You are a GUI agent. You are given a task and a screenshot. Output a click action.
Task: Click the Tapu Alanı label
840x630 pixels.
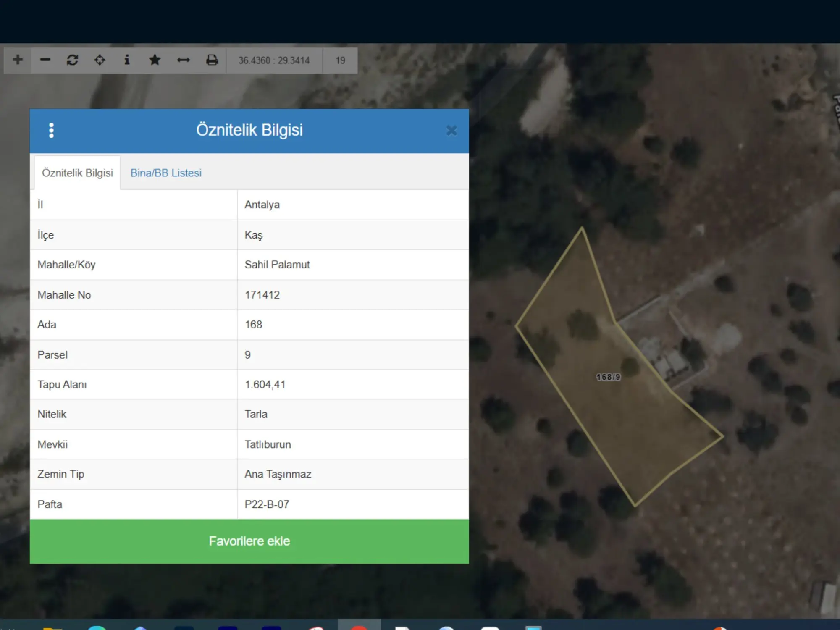coord(62,384)
